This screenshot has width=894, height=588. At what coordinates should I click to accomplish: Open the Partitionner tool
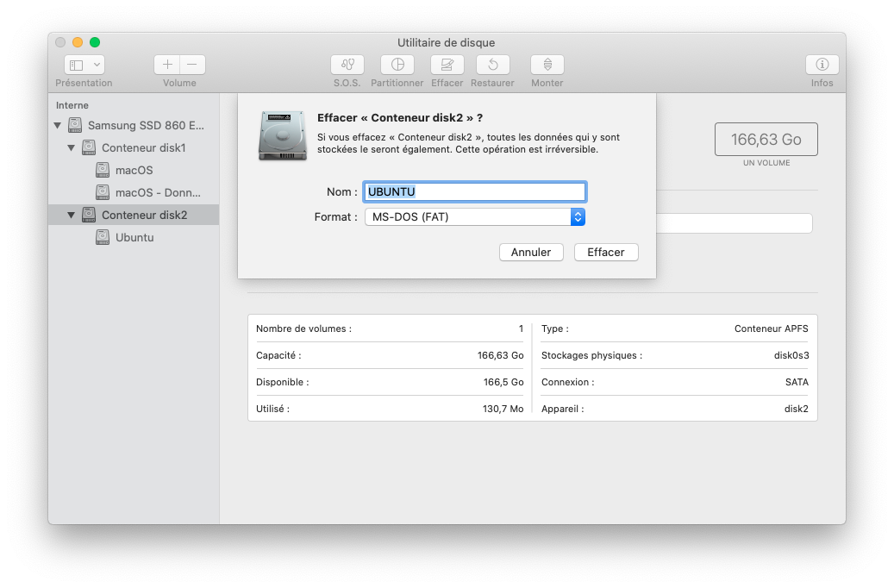pos(397,65)
